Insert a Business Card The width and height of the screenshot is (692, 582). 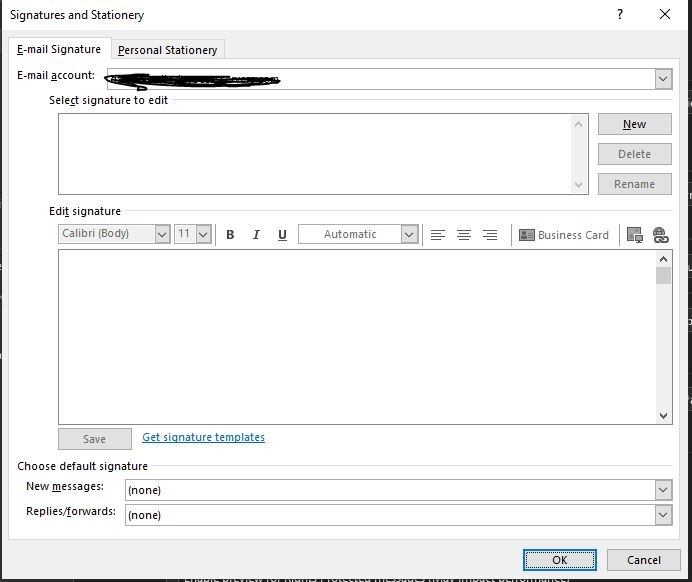pos(564,235)
